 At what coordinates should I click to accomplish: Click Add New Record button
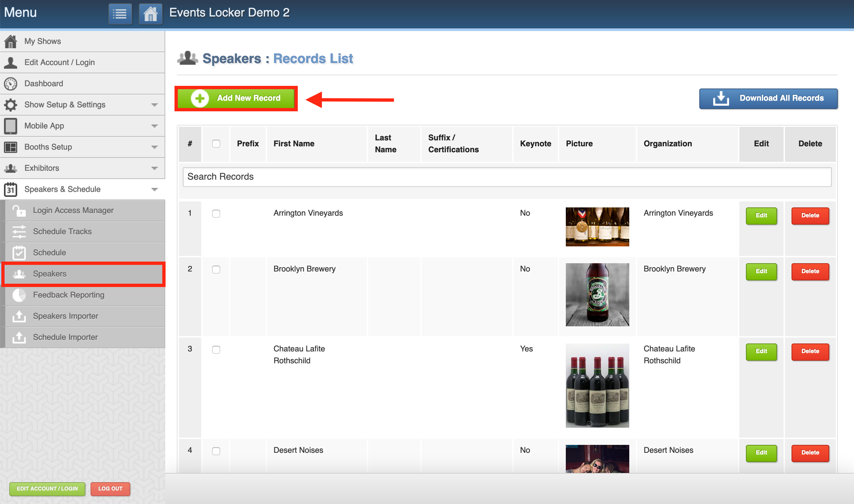[236, 98]
